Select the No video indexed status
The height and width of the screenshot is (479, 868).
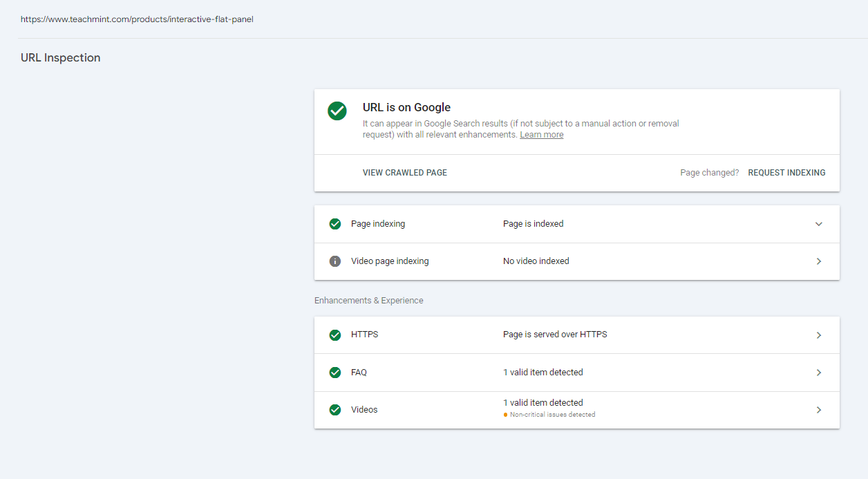(x=536, y=261)
